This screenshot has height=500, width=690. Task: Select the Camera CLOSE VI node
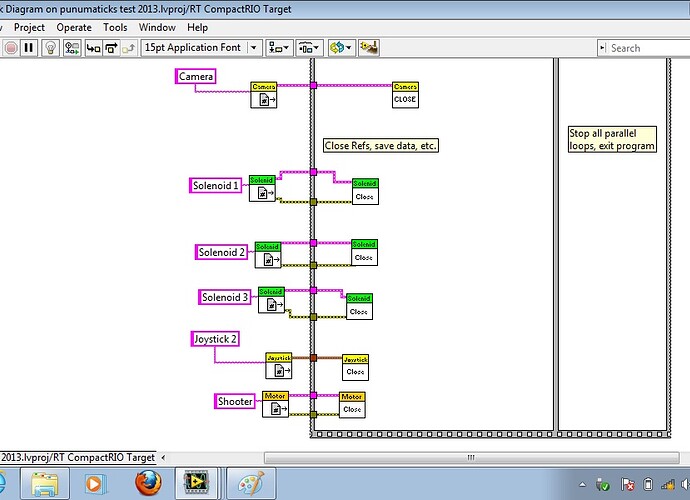(x=405, y=95)
